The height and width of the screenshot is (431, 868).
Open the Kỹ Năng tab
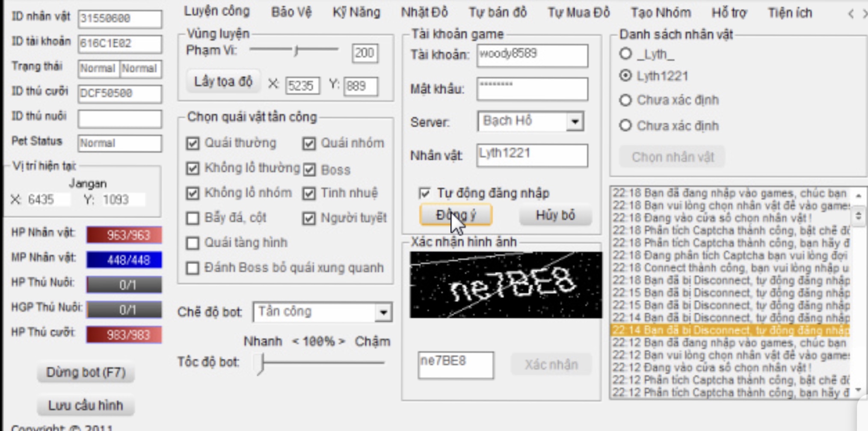356,12
